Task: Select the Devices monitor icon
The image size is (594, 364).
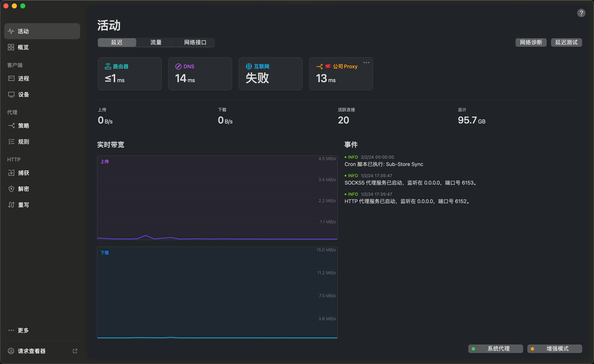Action: 11,94
